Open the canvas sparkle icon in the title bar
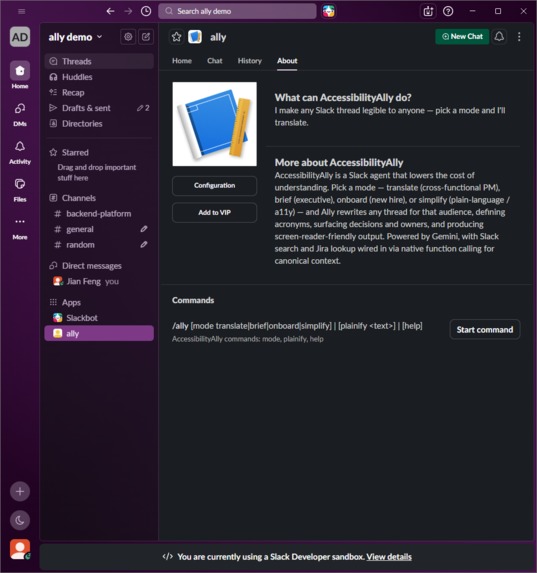The width and height of the screenshot is (537, 573). coord(428,11)
